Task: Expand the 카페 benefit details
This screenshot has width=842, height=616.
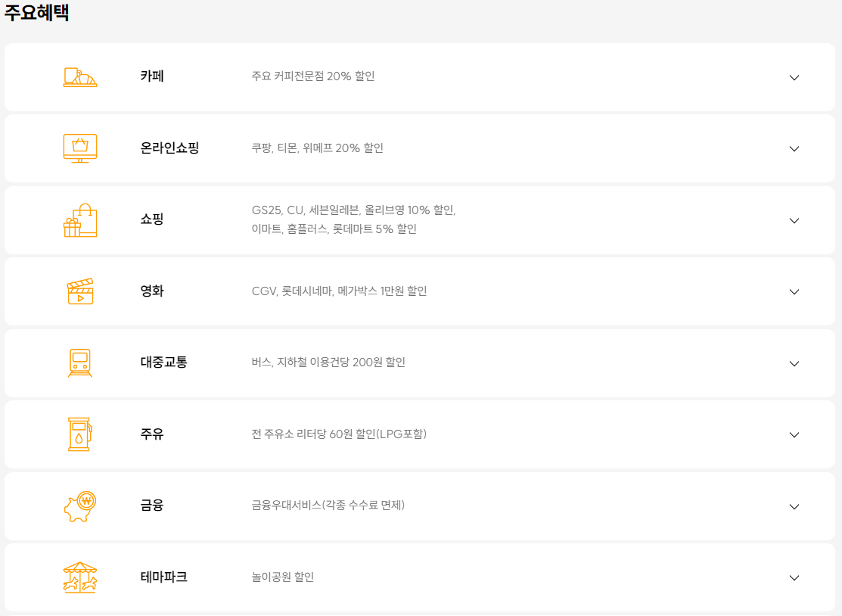Action: [x=794, y=78]
